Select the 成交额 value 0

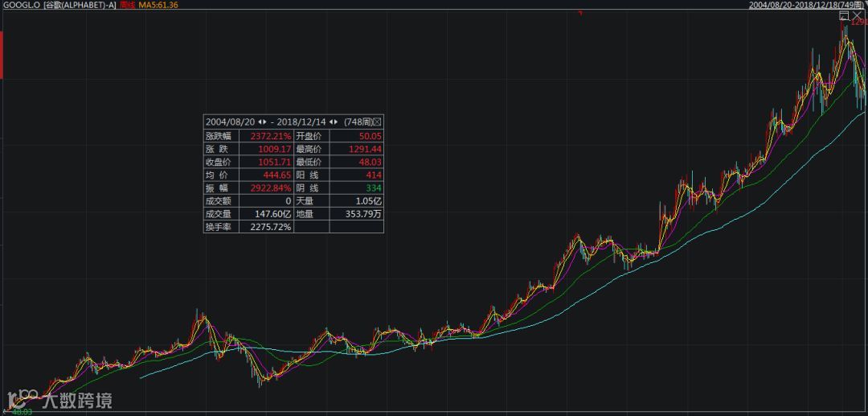pyautogui.click(x=289, y=201)
